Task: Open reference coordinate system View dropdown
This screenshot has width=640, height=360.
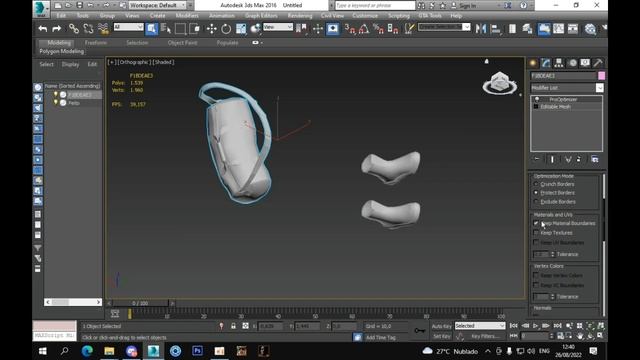Action: (278, 27)
